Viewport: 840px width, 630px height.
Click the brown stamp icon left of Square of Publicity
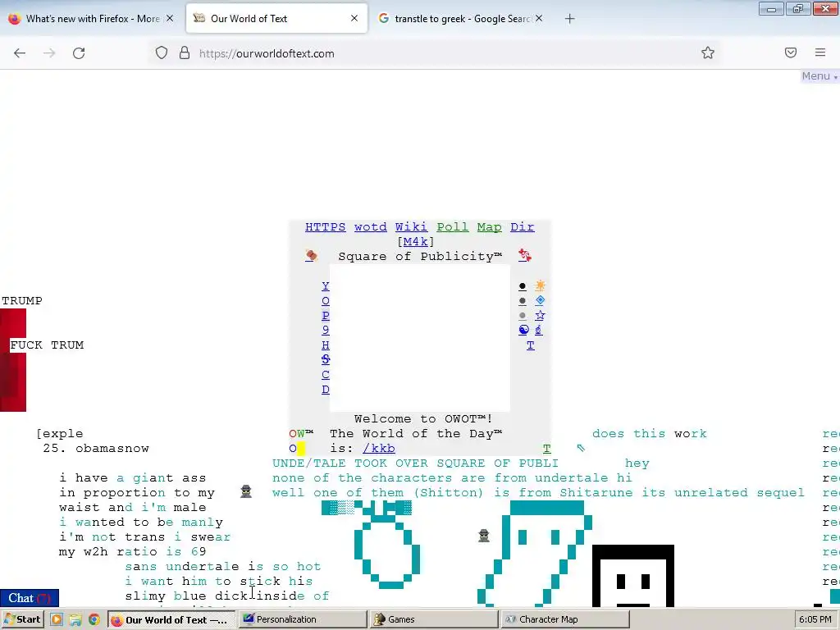coord(311,256)
